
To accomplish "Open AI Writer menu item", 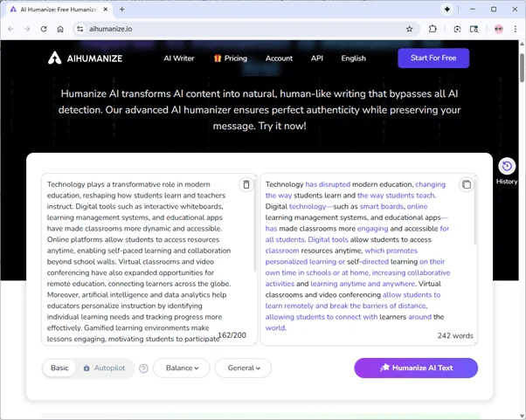I will tap(179, 59).
